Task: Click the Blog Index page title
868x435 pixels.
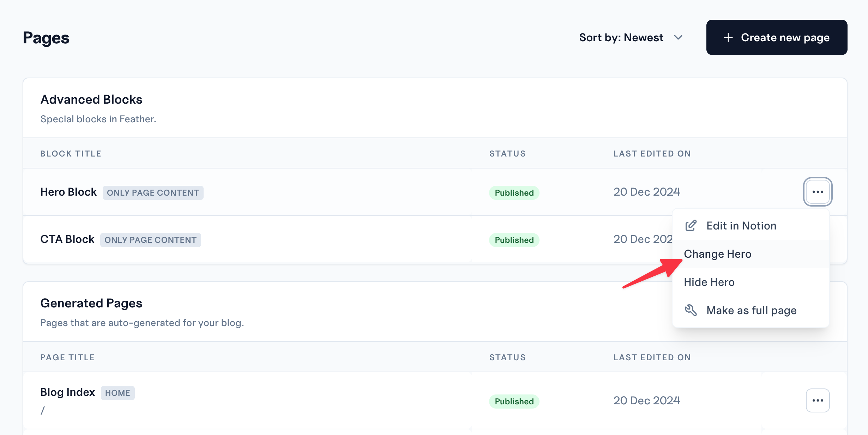Action: pyautogui.click(x=68, y=392)
